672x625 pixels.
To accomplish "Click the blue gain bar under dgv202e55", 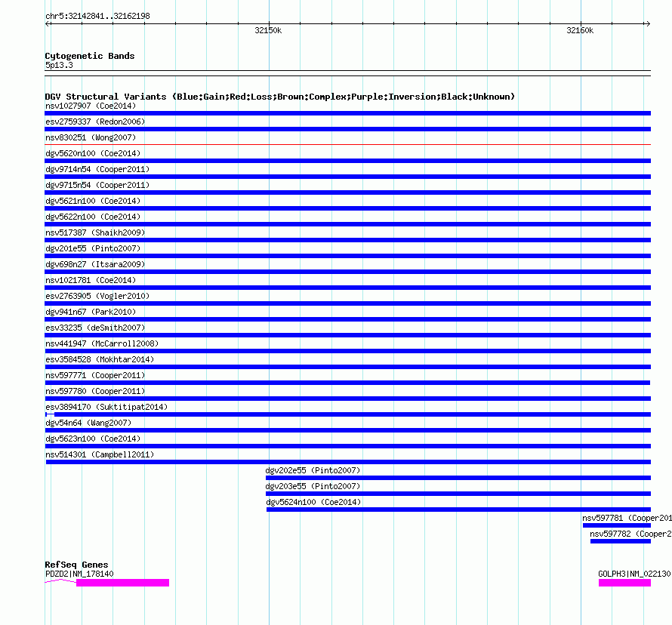I will (x=458, y=478).
